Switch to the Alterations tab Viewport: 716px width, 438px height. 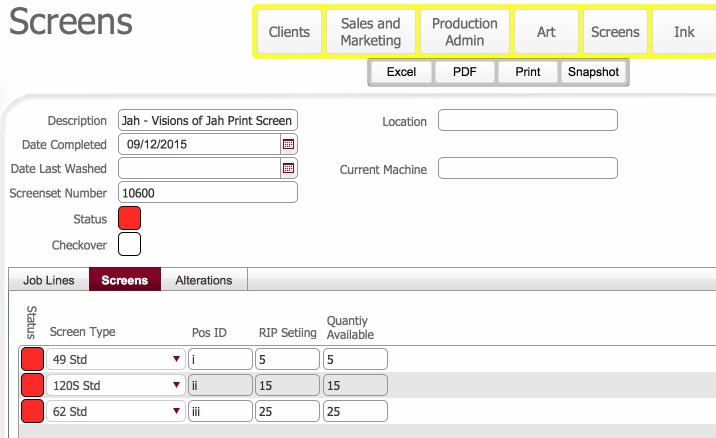(x=203, y=280)
